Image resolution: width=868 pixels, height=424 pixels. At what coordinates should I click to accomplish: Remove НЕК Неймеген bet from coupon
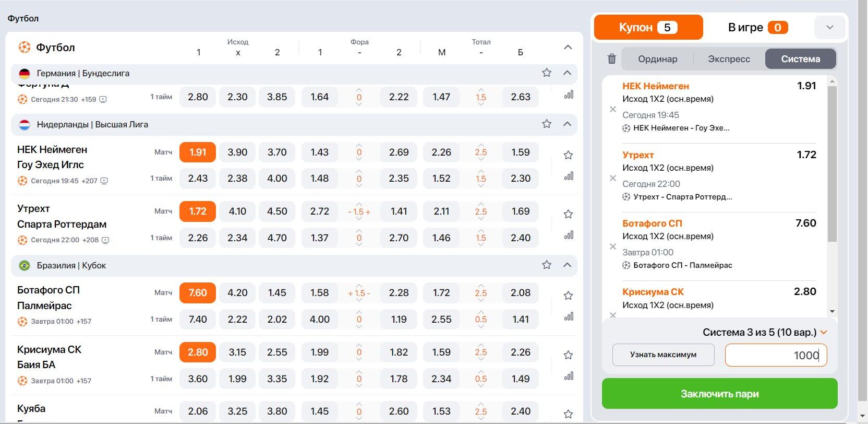coord(613,109)
